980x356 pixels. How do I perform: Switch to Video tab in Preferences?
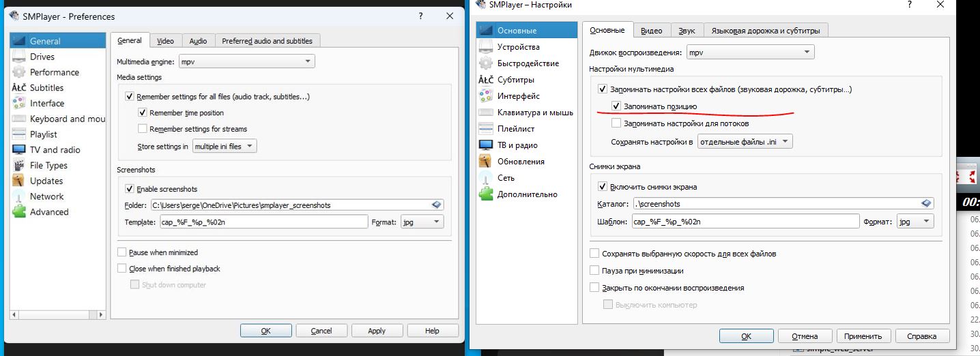(165, 41)
